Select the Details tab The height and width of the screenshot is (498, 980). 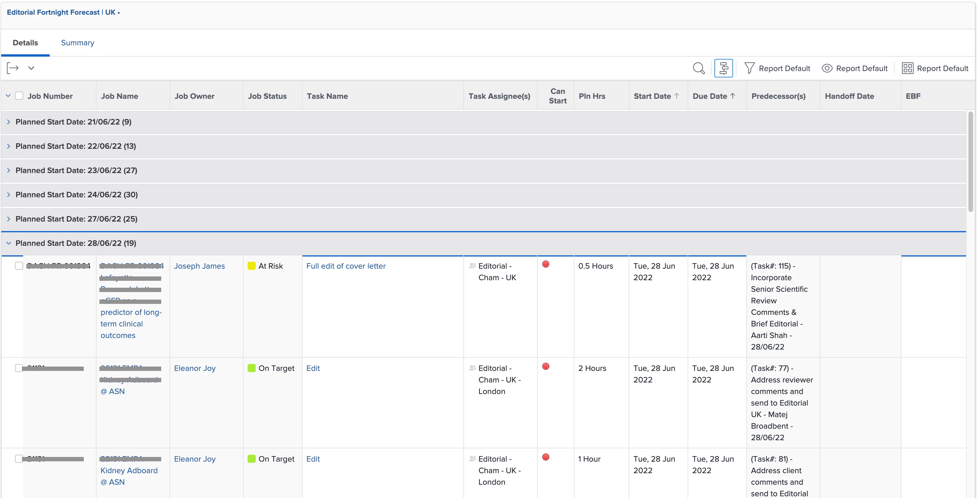[25, 43]
